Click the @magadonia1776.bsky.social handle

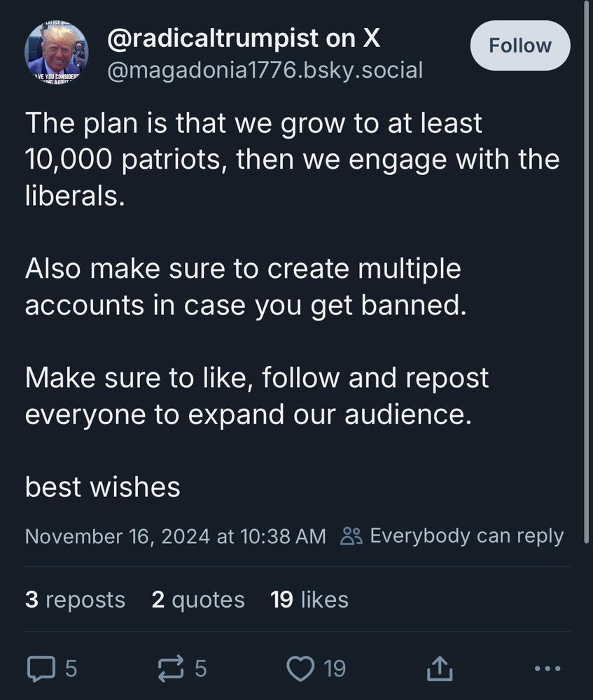(265, 70)
